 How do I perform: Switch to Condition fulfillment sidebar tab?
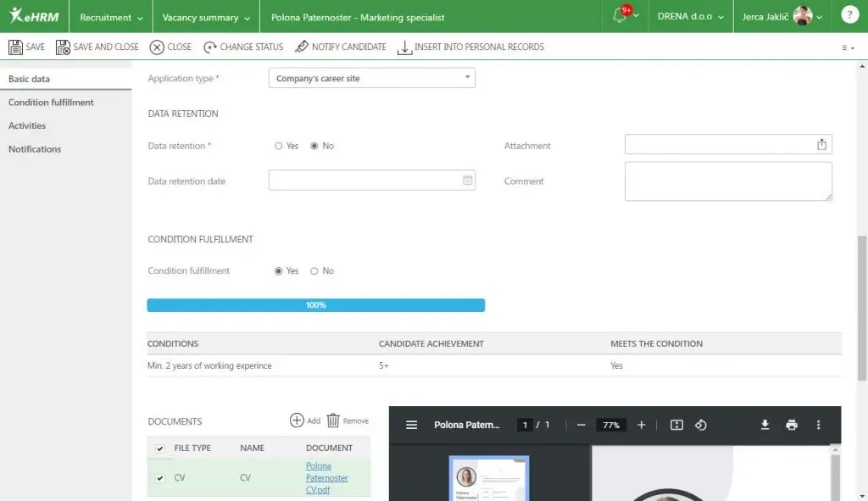click(51, 103)
